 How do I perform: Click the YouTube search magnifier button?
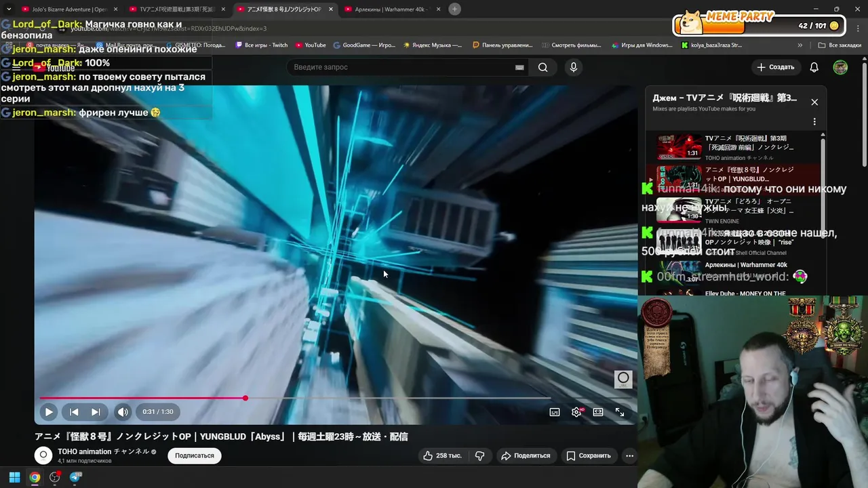click(x=542, y=67)
